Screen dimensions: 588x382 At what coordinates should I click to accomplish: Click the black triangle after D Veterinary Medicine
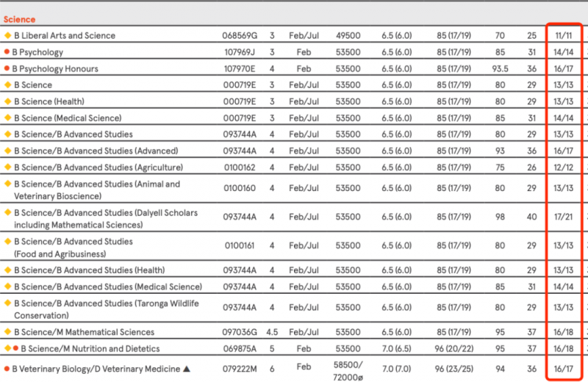click(x=187, y=369)
